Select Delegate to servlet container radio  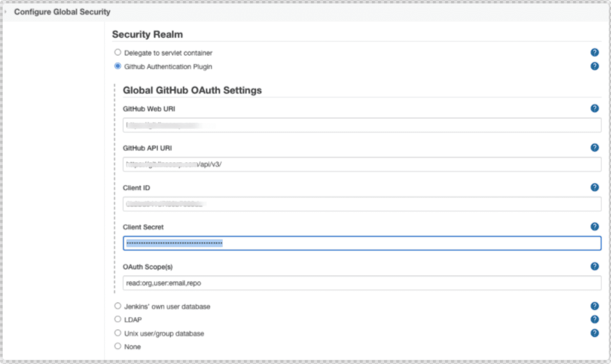coord(118,52)
